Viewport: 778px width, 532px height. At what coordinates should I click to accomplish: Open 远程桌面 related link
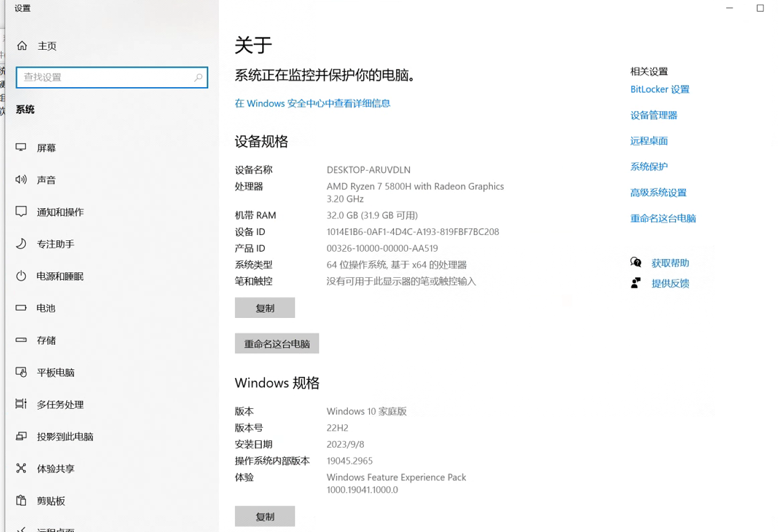coord(649,141)
